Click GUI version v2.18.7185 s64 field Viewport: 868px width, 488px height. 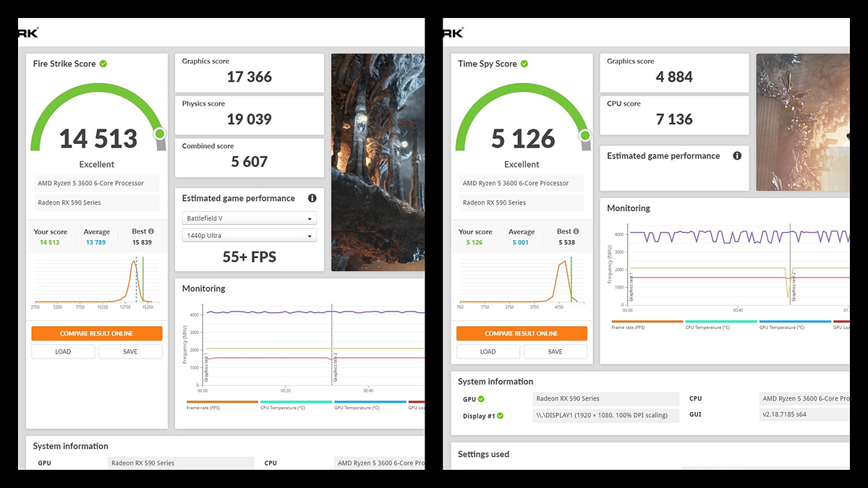[804, 415]
